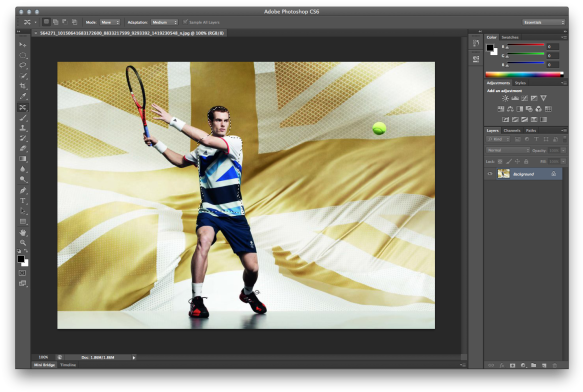The height and width of the screenshot is (392, 583).
Task: Select the Path Selection tool
Action: tap(23, 211)
